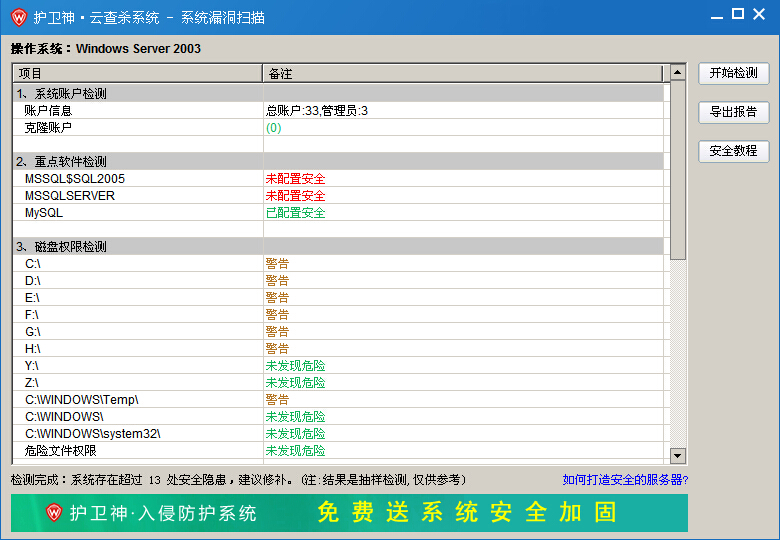Click value 总账户:33,管理员:3

(x=317, y=110)
